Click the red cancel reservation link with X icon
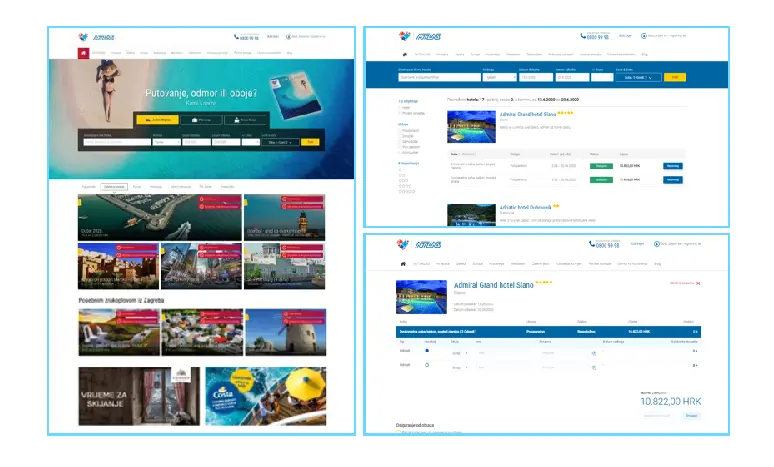The image size is (774, 467). (x=685, y=283)
